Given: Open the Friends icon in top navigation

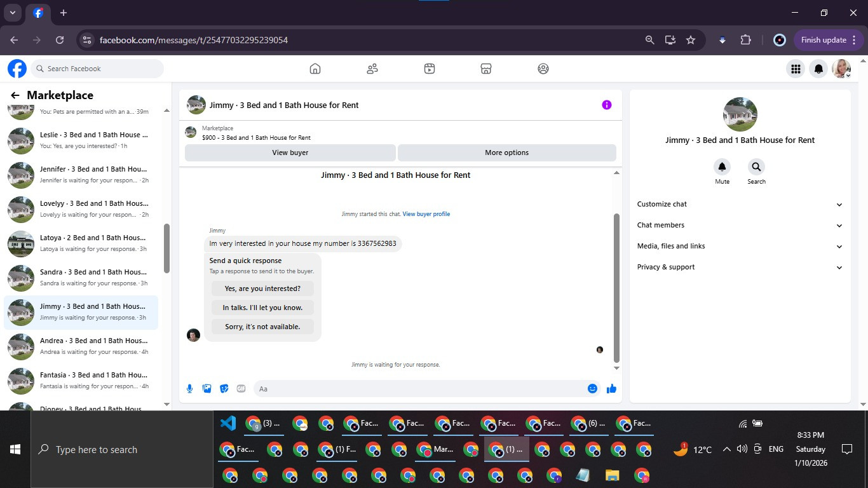Looking at the screenshot, I should point(372,69).
